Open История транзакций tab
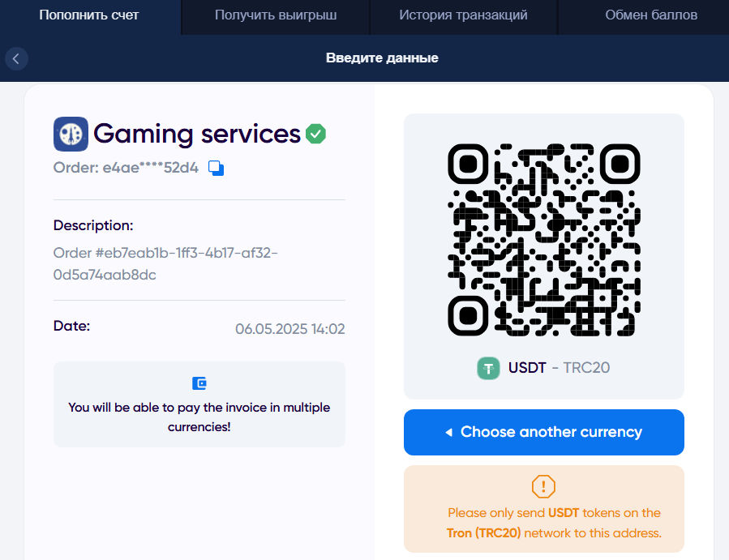This screenshot has height=560, width=729. click(x=463, y=15)
